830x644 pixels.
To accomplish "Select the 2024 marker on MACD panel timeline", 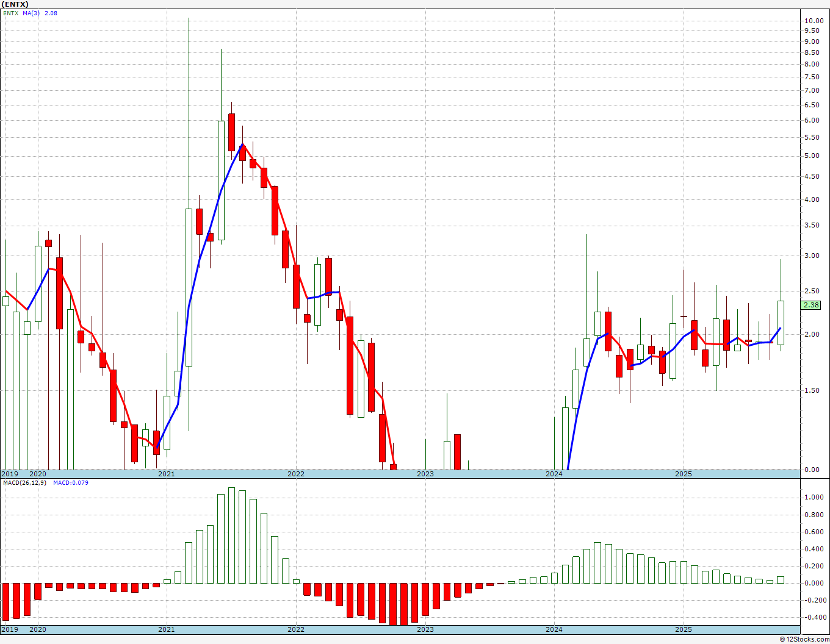I will click(x=554, y=629).
